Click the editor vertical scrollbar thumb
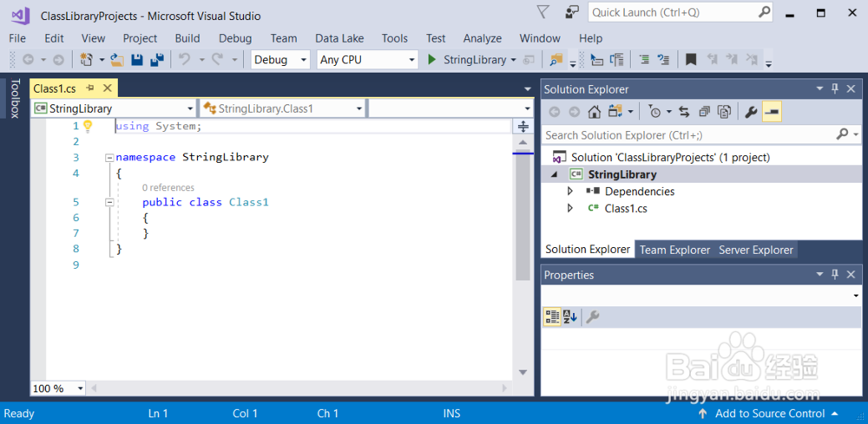The width and height of the screenshot is (868, 424). click(x=523, y=217)
